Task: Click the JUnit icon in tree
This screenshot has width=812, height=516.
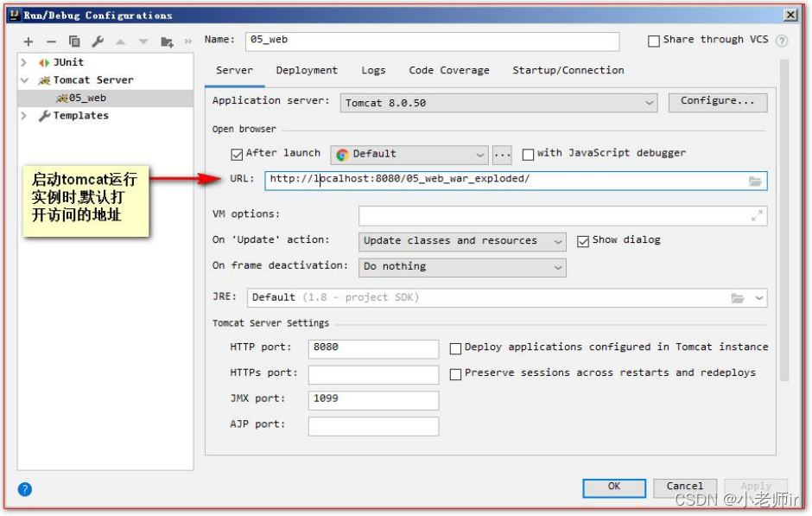Action: (44, 63)
